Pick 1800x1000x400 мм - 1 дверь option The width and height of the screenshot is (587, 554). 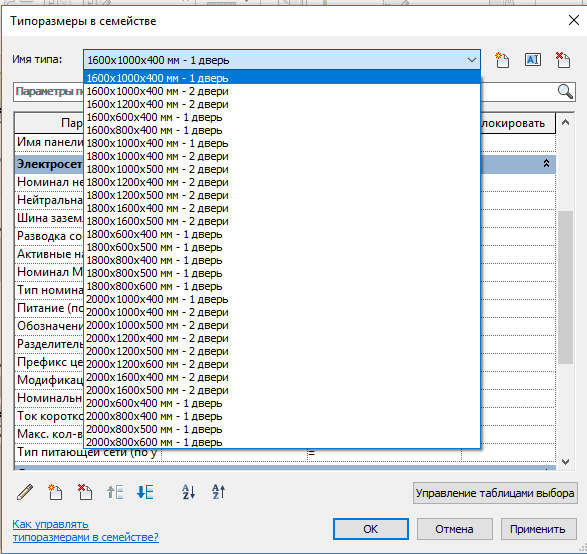point(282,143)
